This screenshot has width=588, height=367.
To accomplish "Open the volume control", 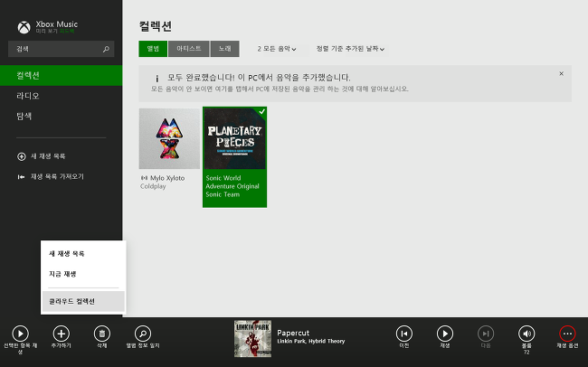I will coord(526,334).
